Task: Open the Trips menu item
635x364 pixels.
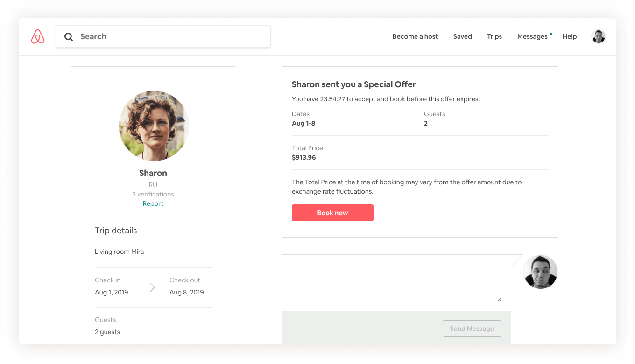Action: pyautogui.click(x=494, y=36)
